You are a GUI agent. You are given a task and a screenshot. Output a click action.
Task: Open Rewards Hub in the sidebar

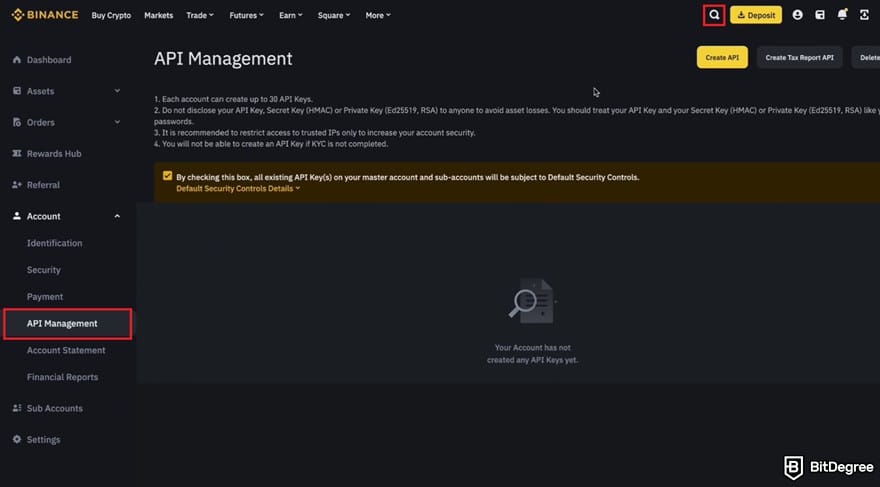pos(54,154)
